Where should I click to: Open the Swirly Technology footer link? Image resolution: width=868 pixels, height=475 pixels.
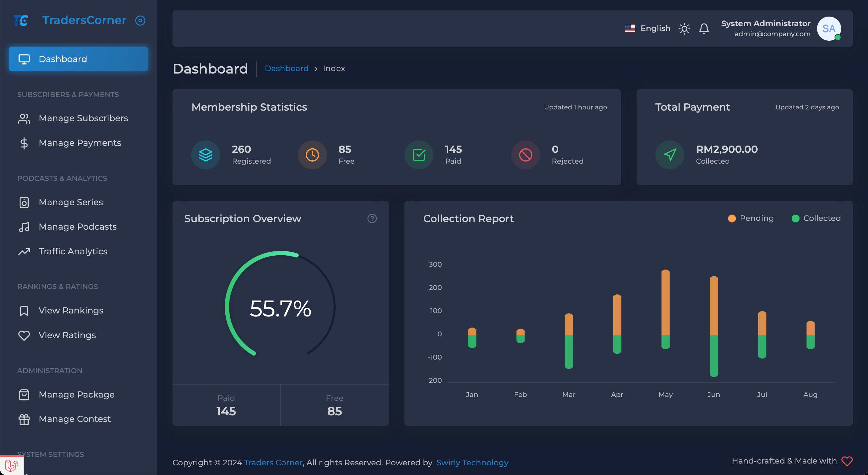click(472, 463)
